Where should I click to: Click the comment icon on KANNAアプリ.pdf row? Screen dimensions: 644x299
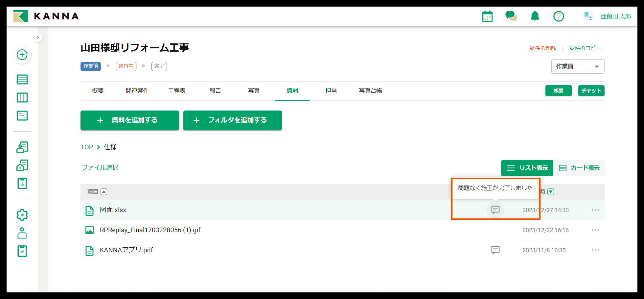pyautogui.click(x=495, y=250)
